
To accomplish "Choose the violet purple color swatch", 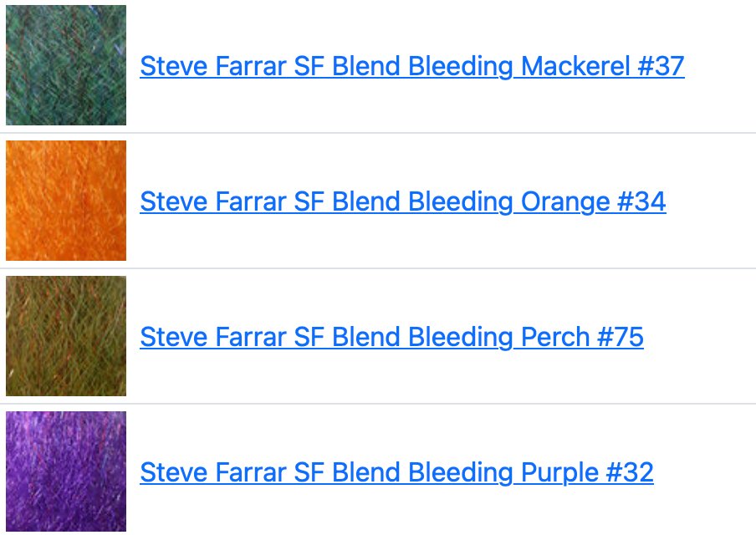I will tap(66, 471).
